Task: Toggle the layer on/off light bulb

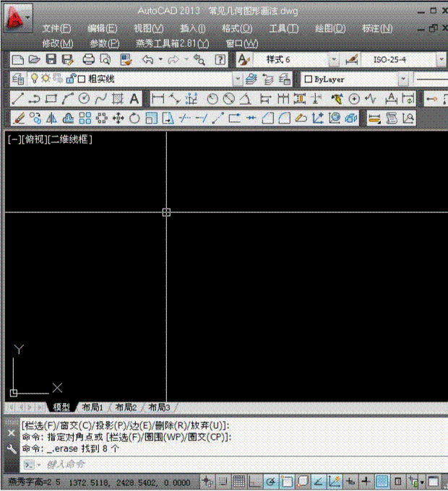Action: (x=35, y=79)
